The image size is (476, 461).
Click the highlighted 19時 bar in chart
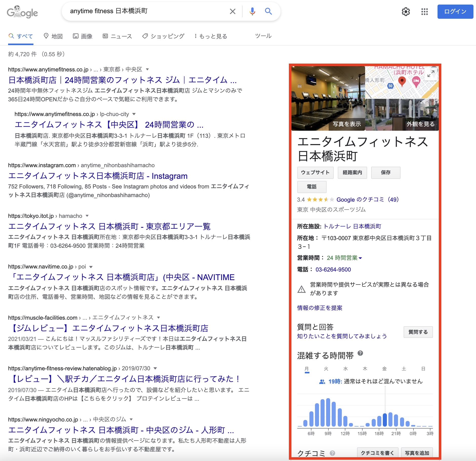pos(385,420)
